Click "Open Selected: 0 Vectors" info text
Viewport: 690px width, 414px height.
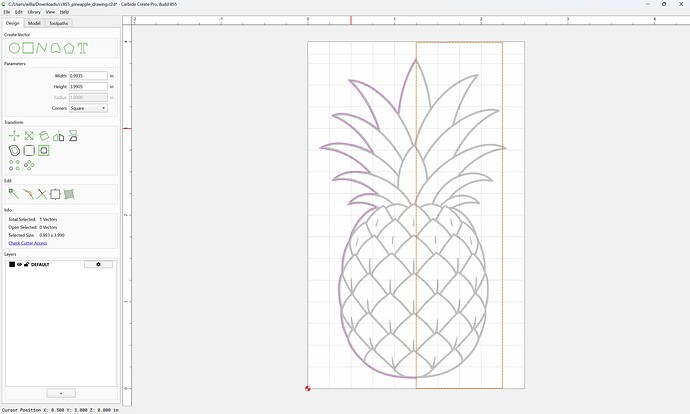pyautogui.click(x=33, y=227)
